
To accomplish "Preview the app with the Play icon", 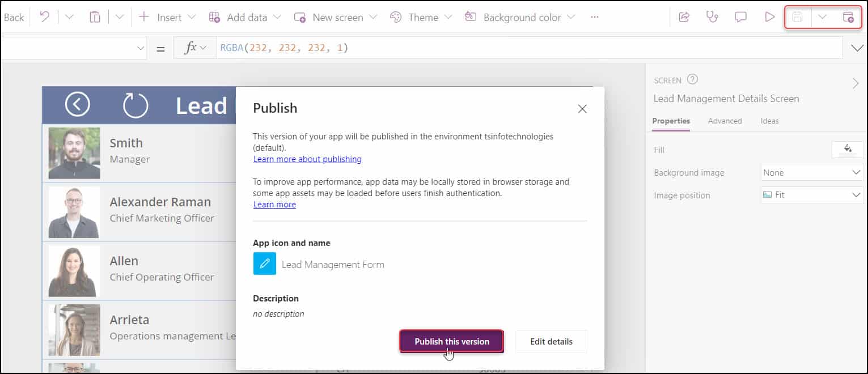I will click(x=770, y=17).
